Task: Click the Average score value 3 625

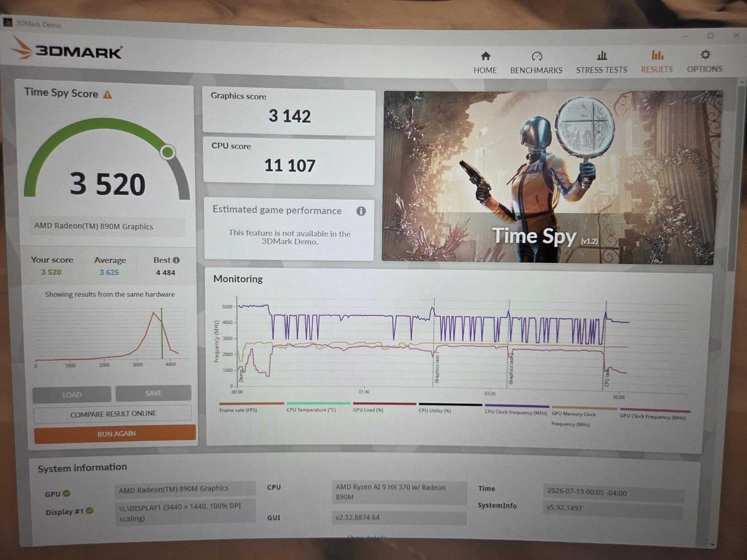Action: click(x=109, y=272)
